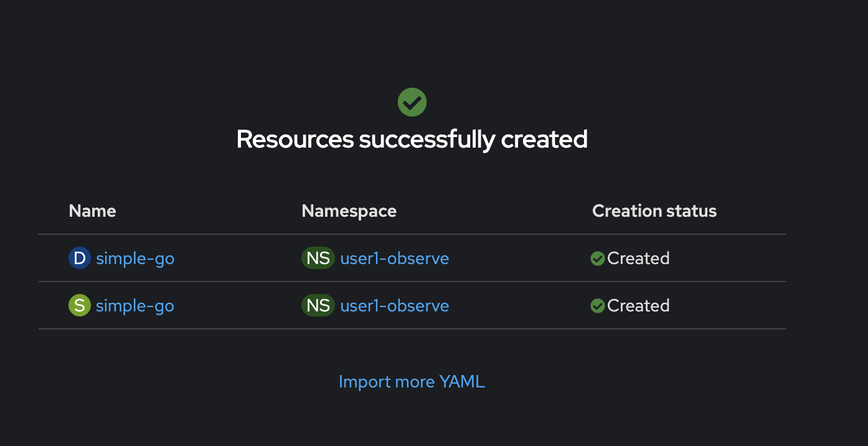Screen dimensions: 868x446
Task: Click Resources successfully created heading
Action: (412, 139)
